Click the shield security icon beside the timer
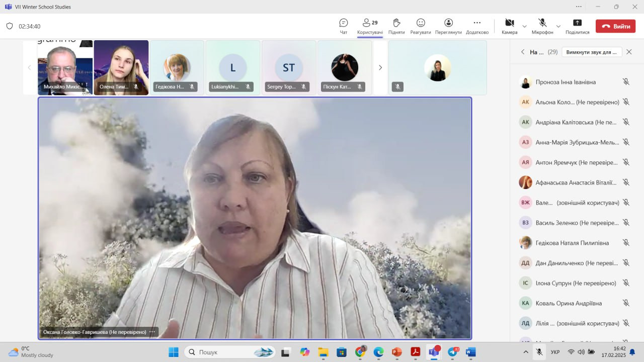This screenshot has height=362, width=644. click(x=10, y=26)
